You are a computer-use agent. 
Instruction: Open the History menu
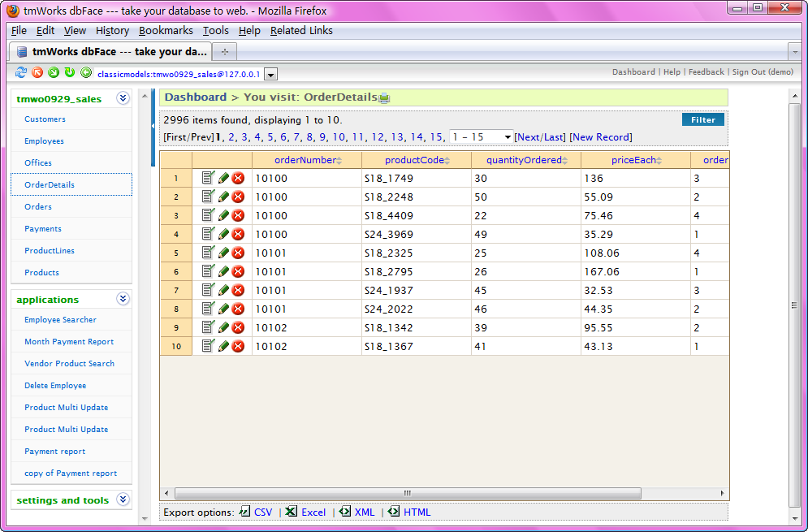click(x=112, y=30)
